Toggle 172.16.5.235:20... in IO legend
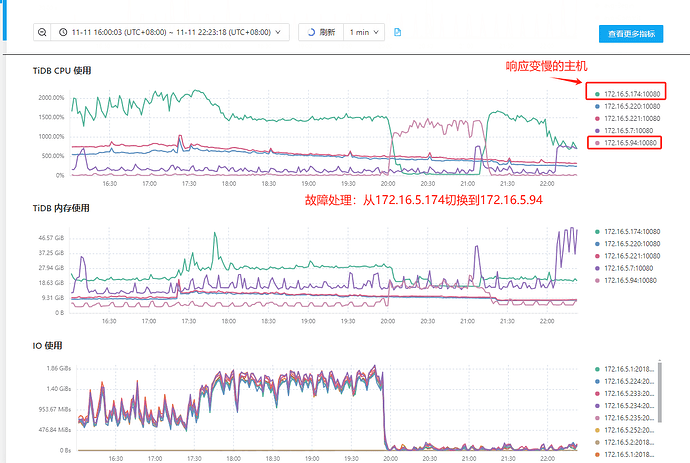Viewport: 690px width, 463px height. click(x=625, y=418)
